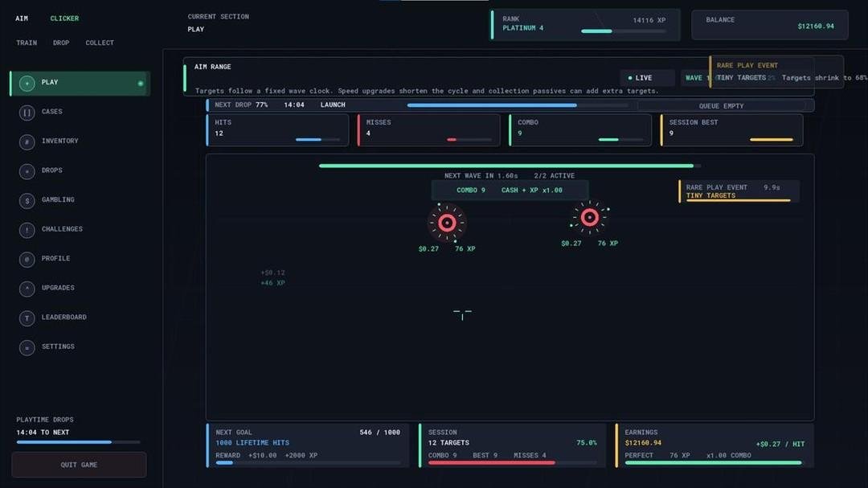Open Cases via its bracket icon
The image size is (868, 488).
pyautogui.click(x=27, y=113)
